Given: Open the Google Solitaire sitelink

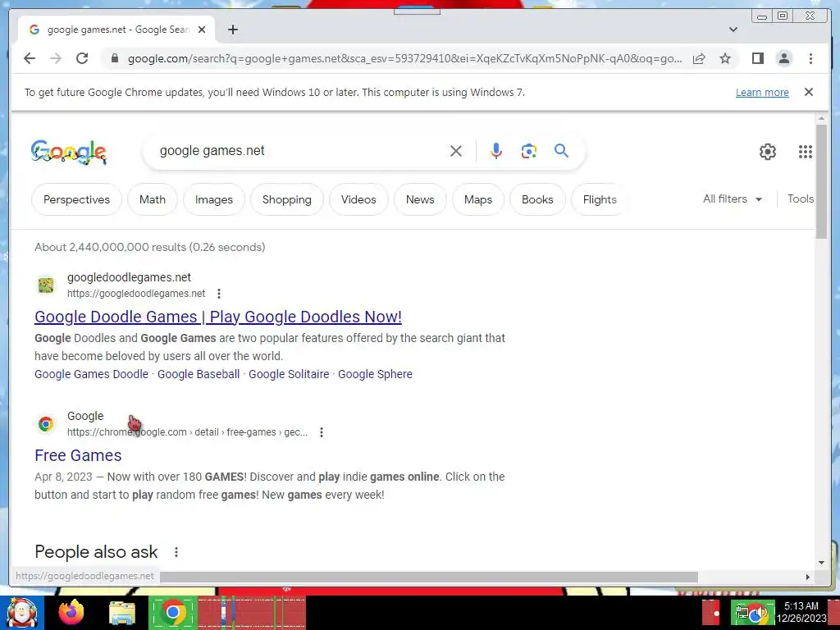Looking at the screenshot, I should [x=289, y=374].
